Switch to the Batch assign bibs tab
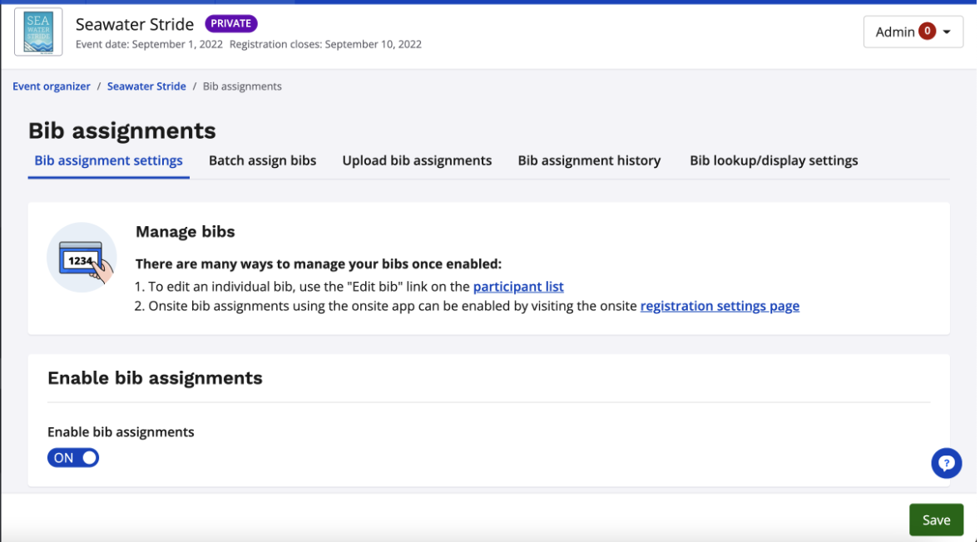 click(262, 160)
